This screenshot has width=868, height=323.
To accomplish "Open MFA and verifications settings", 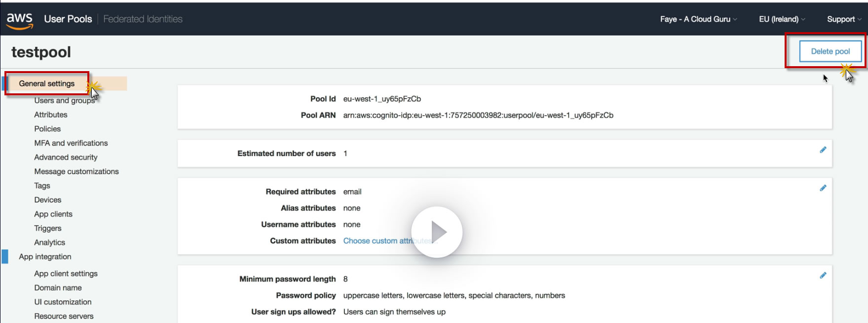I will click(x=71, y=143).
